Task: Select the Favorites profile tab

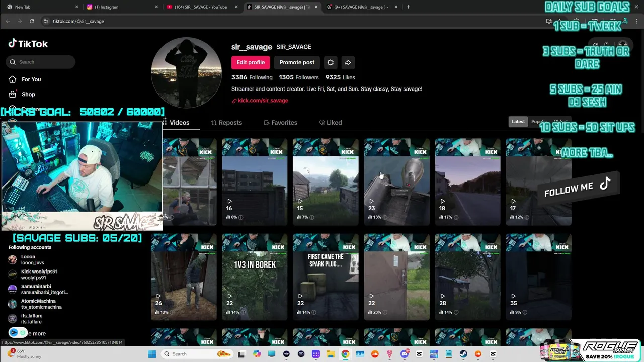Action: pyautogui.click(x=280, y=123)
